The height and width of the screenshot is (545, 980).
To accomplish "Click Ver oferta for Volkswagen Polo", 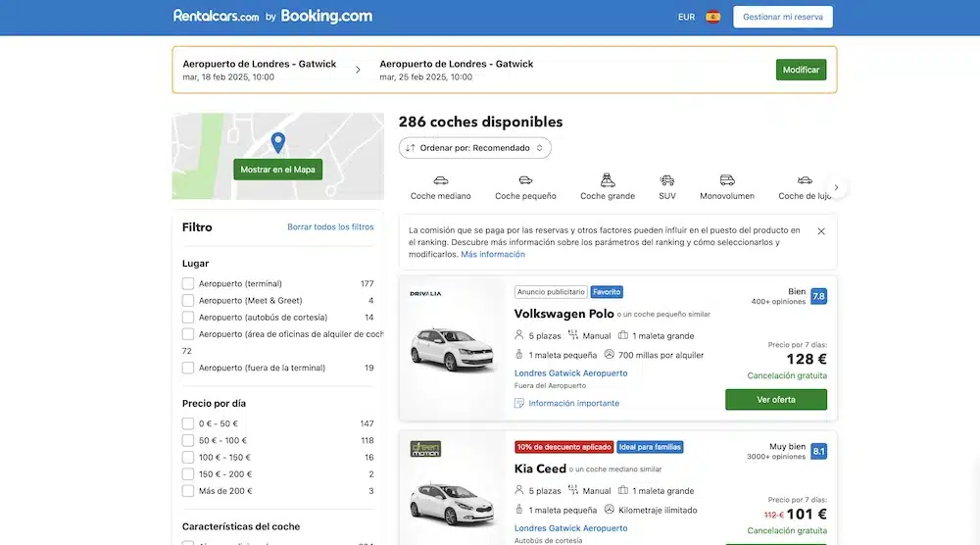I will click(775, 399).
